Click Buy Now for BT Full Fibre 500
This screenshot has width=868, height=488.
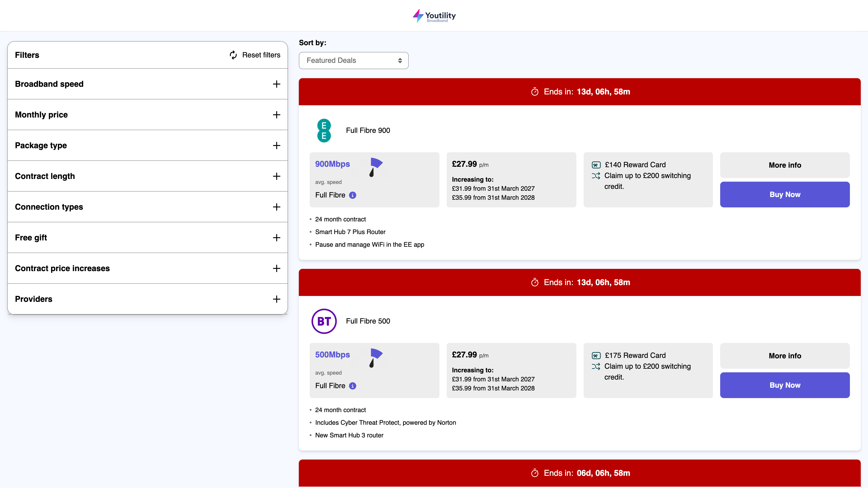[785, 385]
